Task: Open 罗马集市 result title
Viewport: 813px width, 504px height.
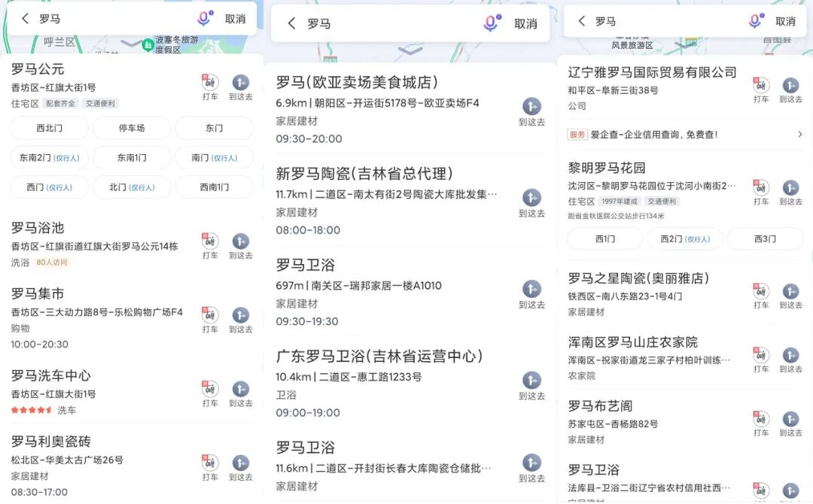Action: (38, 293)
